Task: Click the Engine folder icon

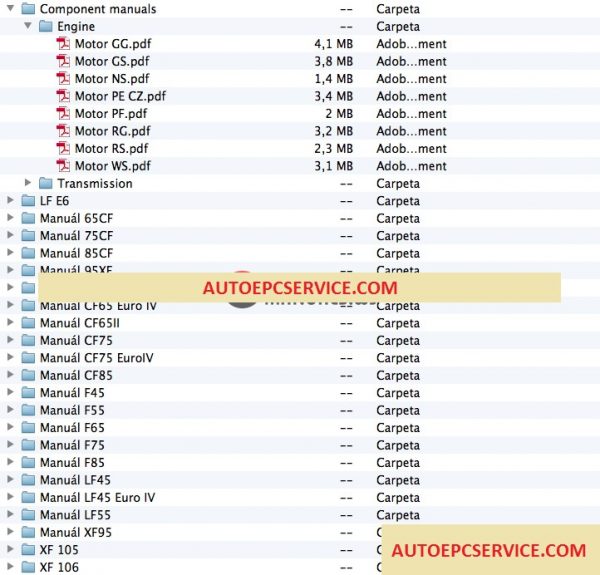Action: click(x=46, y=26)
